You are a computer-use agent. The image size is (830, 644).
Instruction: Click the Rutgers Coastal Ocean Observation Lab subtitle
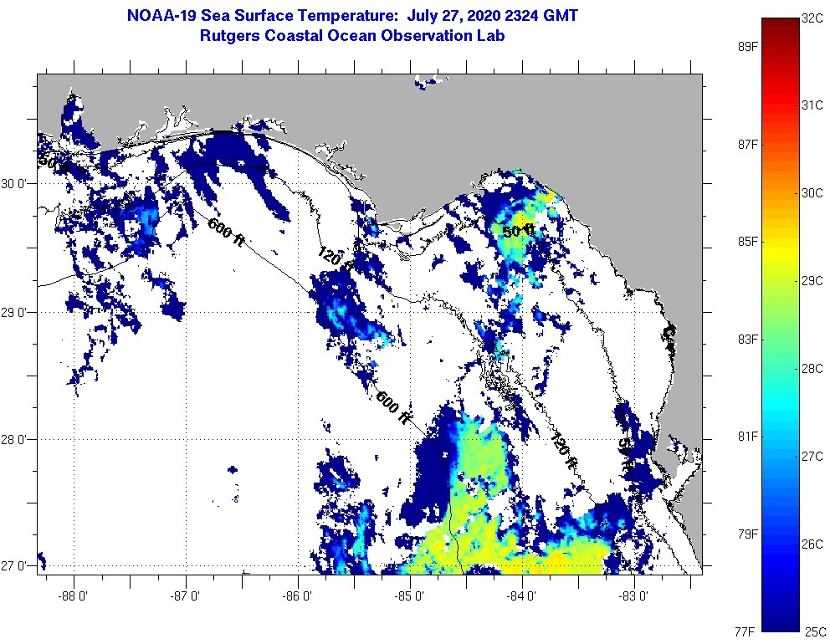coord(351,36)
